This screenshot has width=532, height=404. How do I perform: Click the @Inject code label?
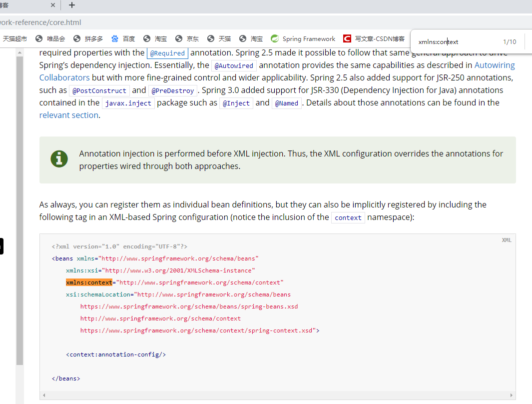[236, 103]
